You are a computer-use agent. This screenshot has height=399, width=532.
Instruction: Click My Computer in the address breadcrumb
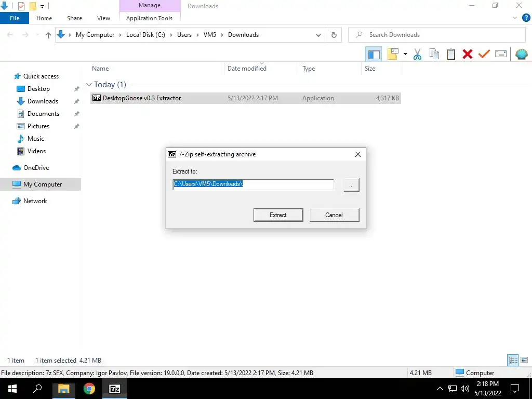tap(95, 35)
